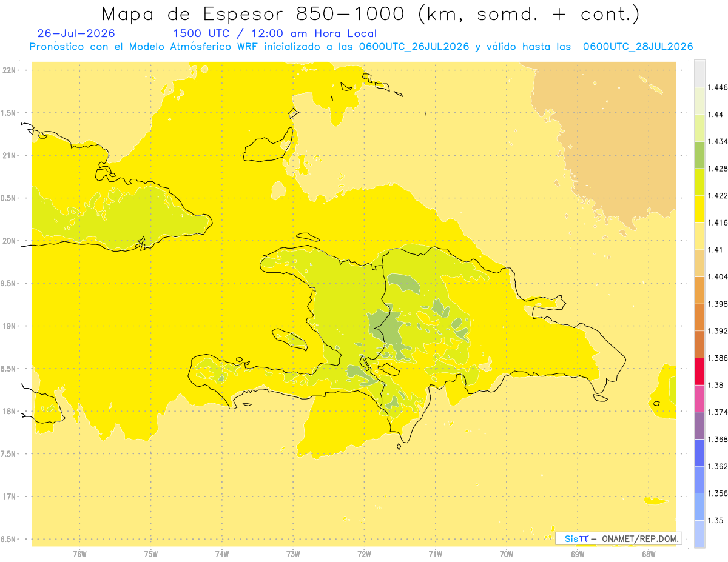Pick the blue colorbar segment between 1.362 and 1.368
Image resolution: width=728 pixels, height=562 pixels.
pyautogui.click(x=699, y=452)
